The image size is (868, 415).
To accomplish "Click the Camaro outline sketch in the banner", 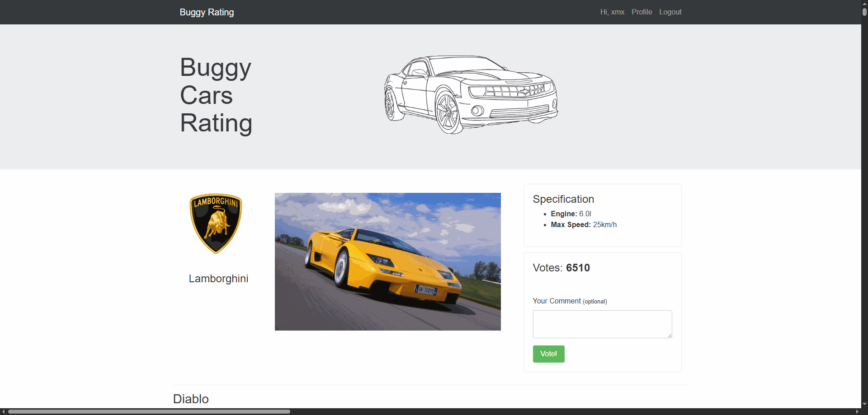I will pos(471,94).
